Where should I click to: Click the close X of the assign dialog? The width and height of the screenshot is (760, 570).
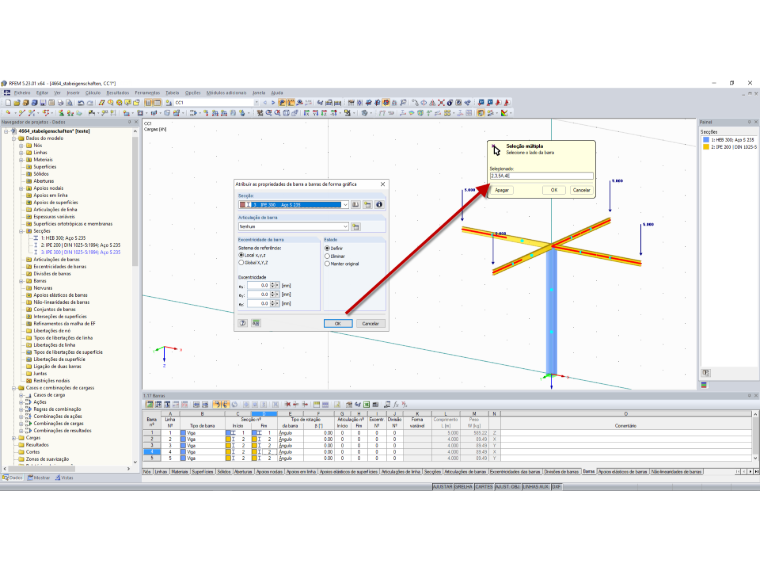(x=383, y=184)
